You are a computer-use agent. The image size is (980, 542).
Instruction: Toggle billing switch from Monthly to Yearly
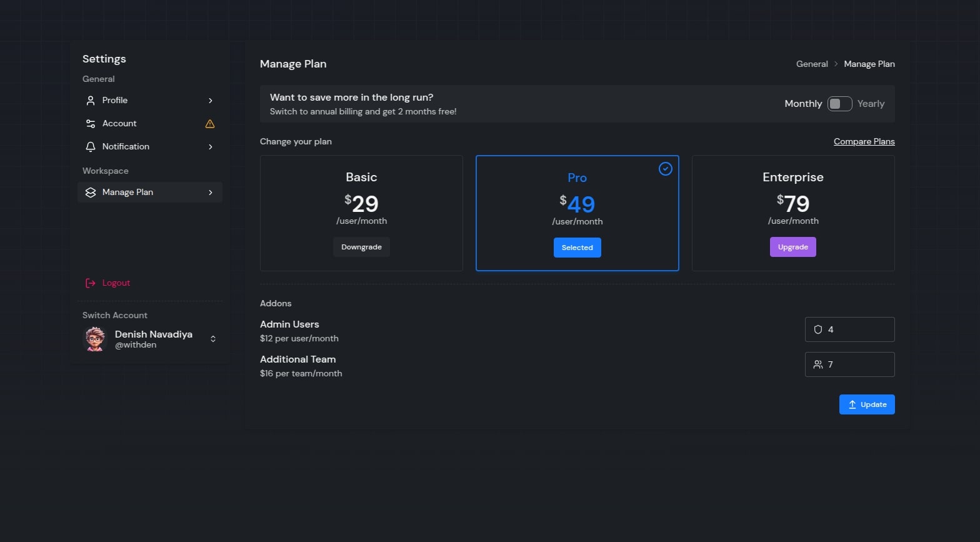point(839,104)
